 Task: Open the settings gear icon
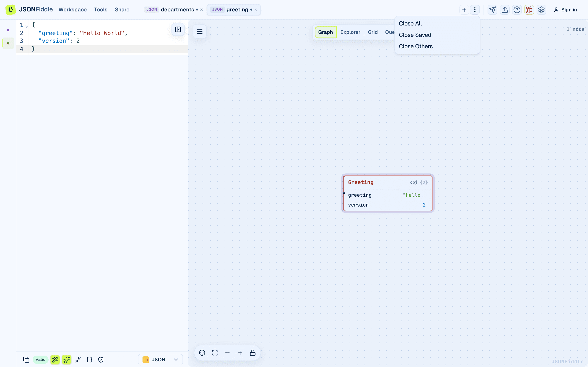pyautogui.click(x=541, y=10)
